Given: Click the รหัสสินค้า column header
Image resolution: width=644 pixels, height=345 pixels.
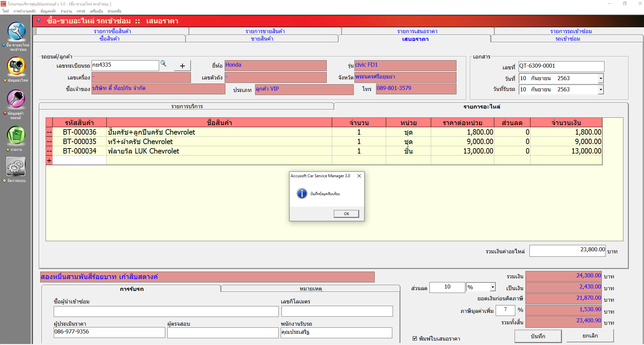Looking at the screenshot, I should coord(79,122).
